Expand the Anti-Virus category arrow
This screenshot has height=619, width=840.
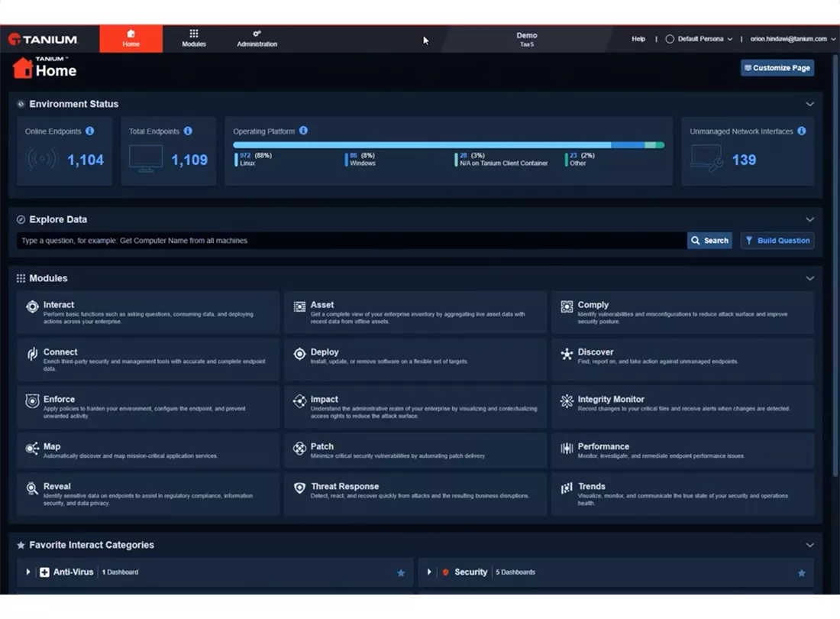pos(28,572)
